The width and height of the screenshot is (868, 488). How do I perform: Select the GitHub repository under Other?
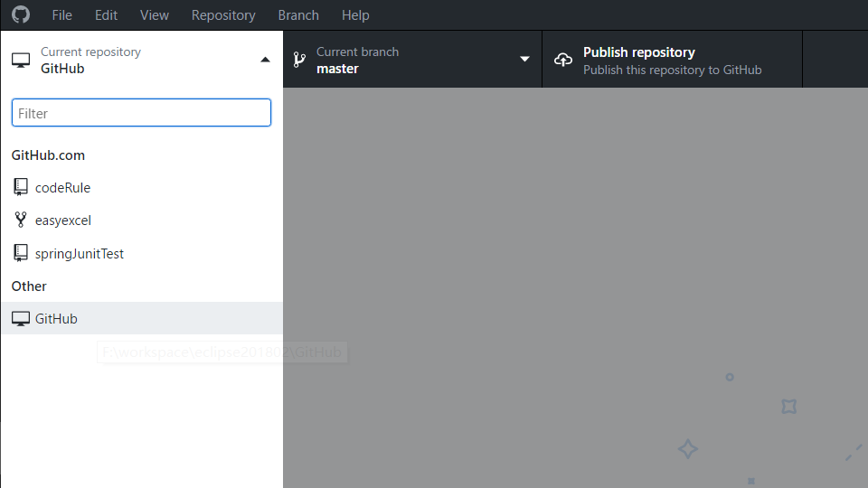tap(142, 319)
